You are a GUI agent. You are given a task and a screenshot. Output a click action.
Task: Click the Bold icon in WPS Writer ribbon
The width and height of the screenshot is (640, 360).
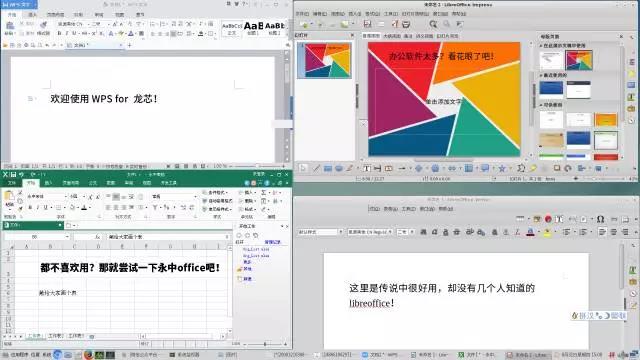click(60, 33)
